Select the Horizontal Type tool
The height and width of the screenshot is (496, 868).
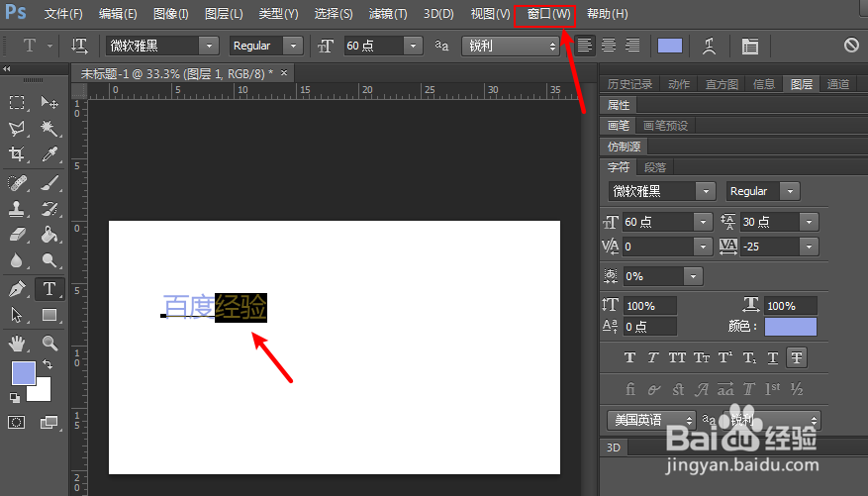pyautogui.click(x=49, y=288)
